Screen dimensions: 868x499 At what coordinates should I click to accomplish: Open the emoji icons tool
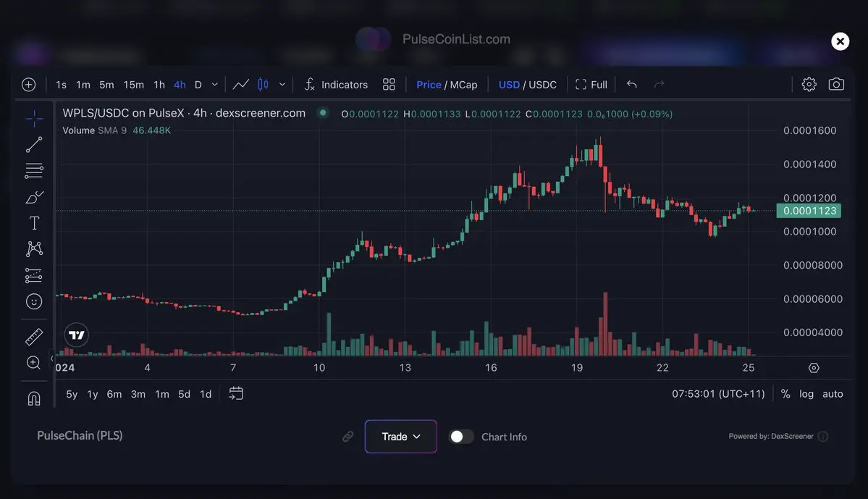(34, 301)
